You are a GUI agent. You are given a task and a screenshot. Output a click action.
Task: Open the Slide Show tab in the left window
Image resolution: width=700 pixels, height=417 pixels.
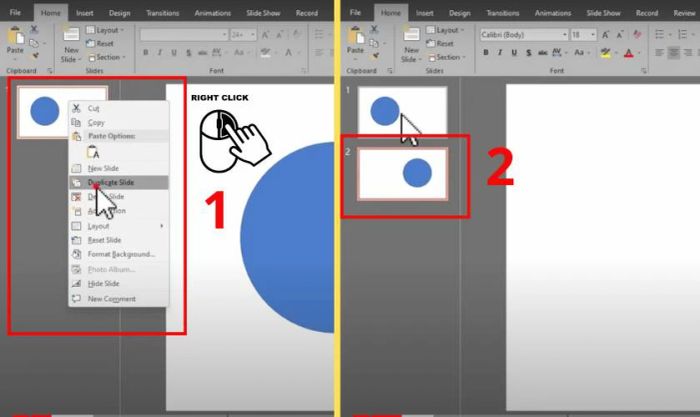(263, 13)
